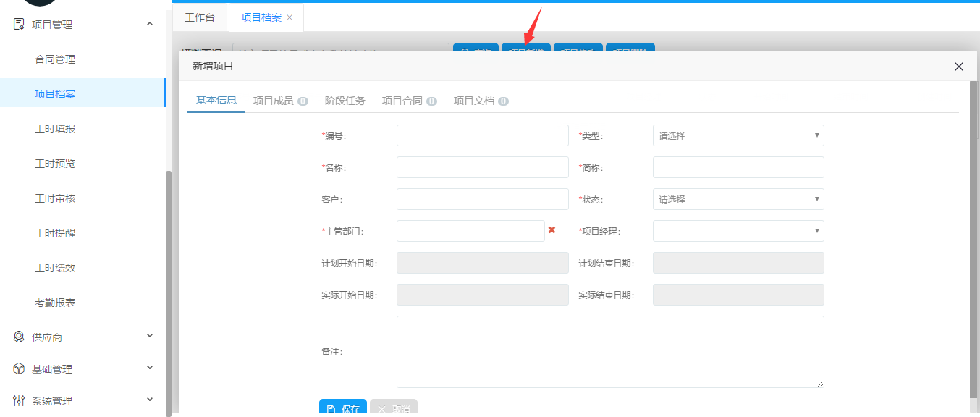Open the 项目经理 dropdown
The width and height of the screenshot is (980, 417).
tap(738, 231)
